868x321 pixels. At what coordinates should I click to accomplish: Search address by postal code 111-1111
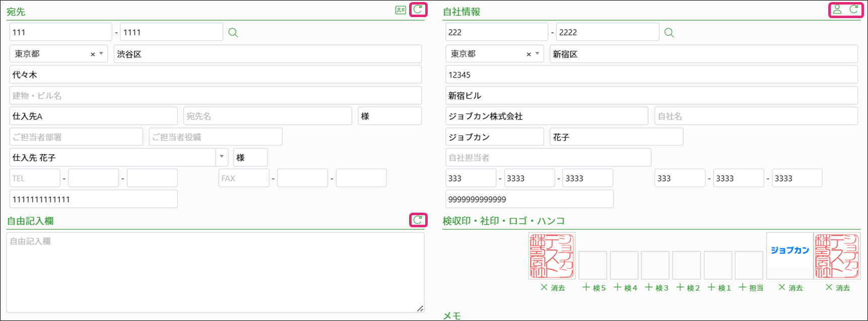tap(233, 33)
